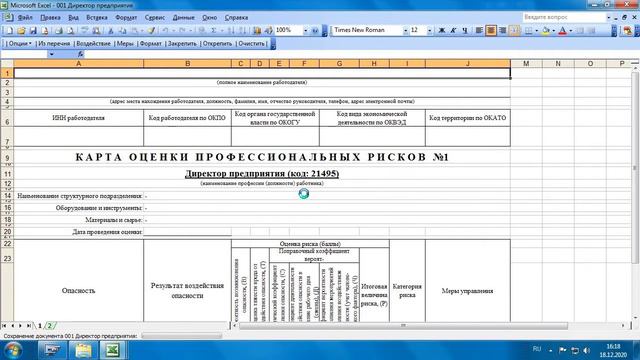Open the font size 12 dropdown
The width and height of the screenshot is (640, 360).
(x=429, y=31)
